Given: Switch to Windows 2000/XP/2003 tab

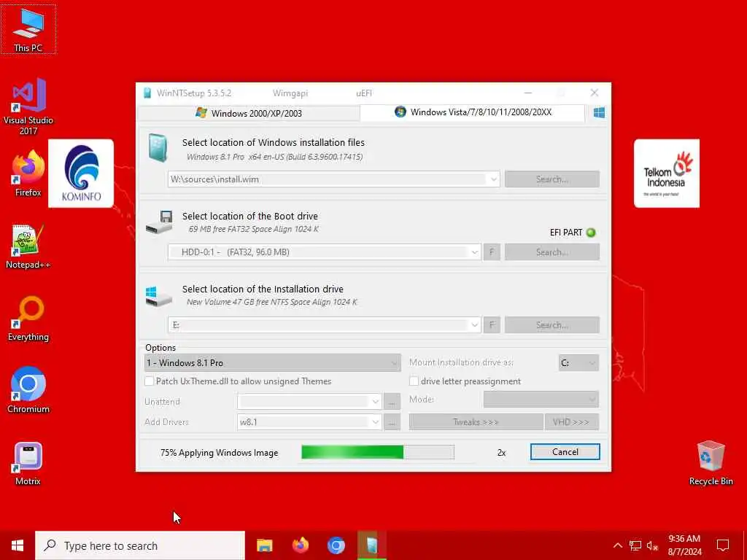Looking at the screenshot, I should pos(249,113).
